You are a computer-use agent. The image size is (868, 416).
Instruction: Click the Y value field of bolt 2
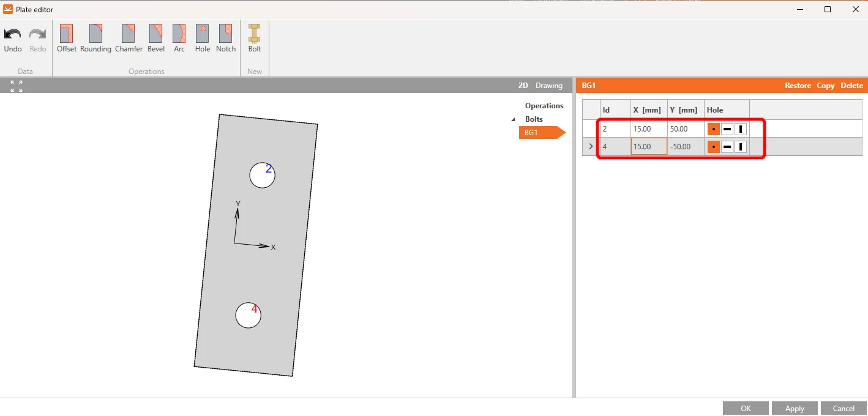point(686,129)
